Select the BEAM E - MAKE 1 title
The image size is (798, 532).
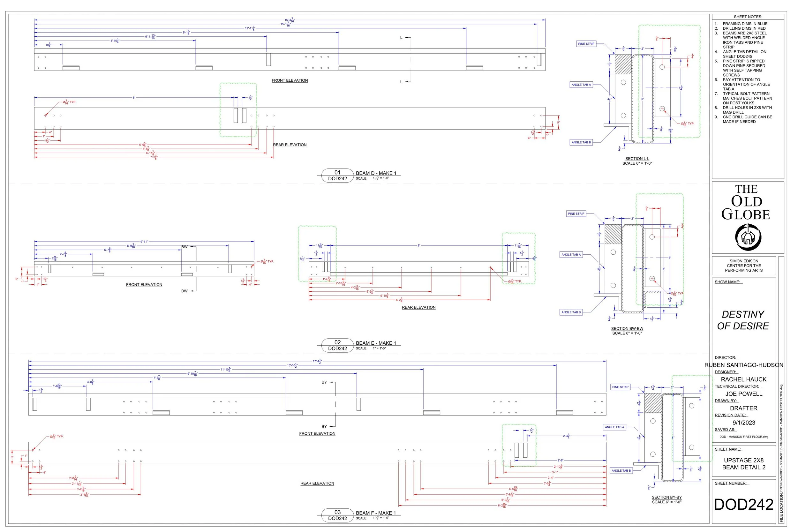[376, 343]
